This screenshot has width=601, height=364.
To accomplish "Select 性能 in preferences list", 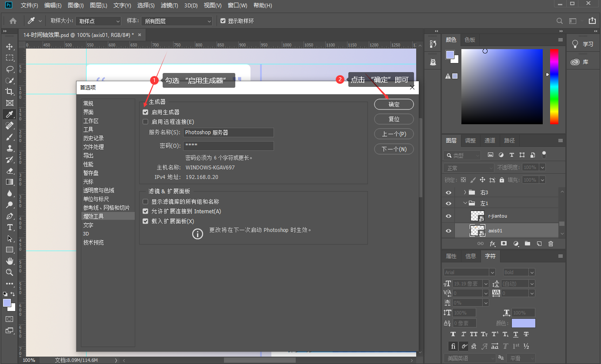I will pos(88,164).
